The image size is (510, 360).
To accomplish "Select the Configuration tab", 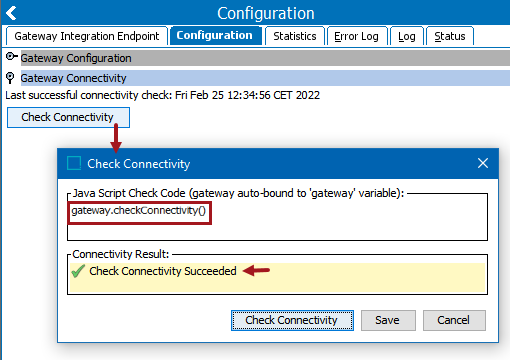I will 214,35.
